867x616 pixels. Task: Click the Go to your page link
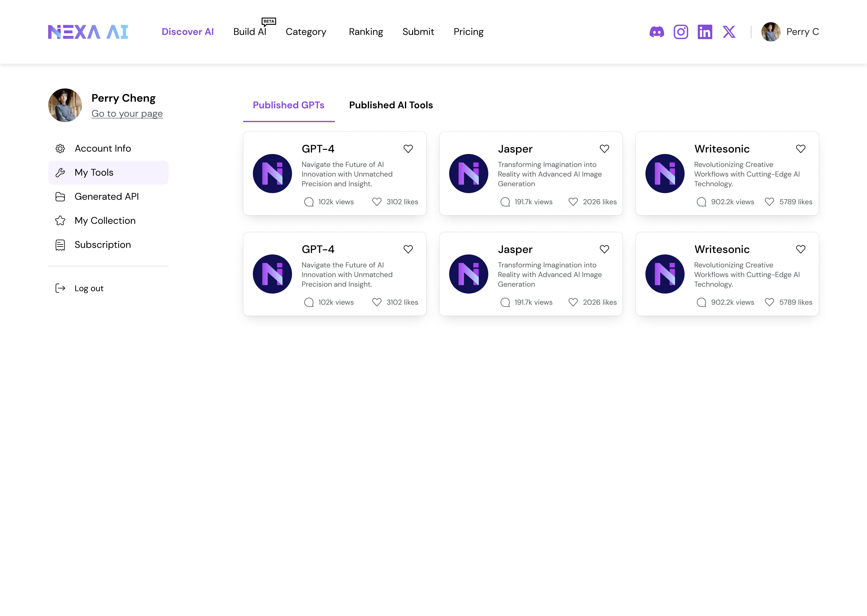[127, 114]
